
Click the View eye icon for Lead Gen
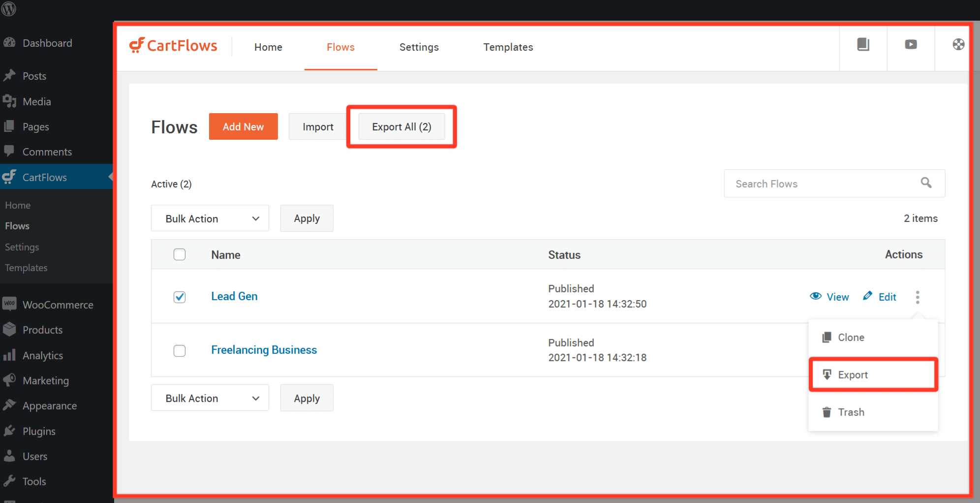pos(816,296)
